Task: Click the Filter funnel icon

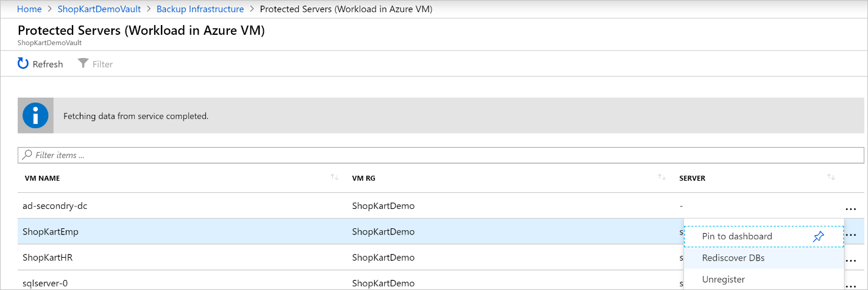Action: pyautogui.click(x=84, y=63)
